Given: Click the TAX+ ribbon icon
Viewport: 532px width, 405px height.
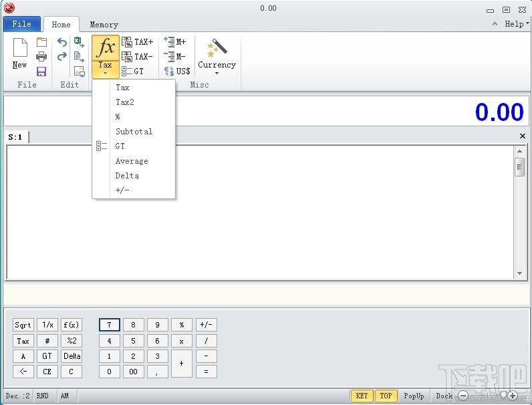Looking at the screenshot, I should pyautogui.click(x=138, y=42).
